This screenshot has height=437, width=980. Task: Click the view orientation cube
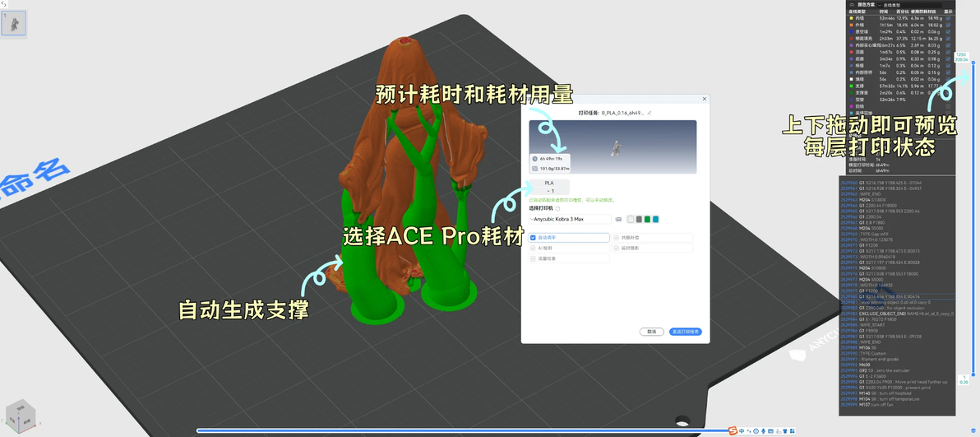pyautogui.click(x=20, y=416)
